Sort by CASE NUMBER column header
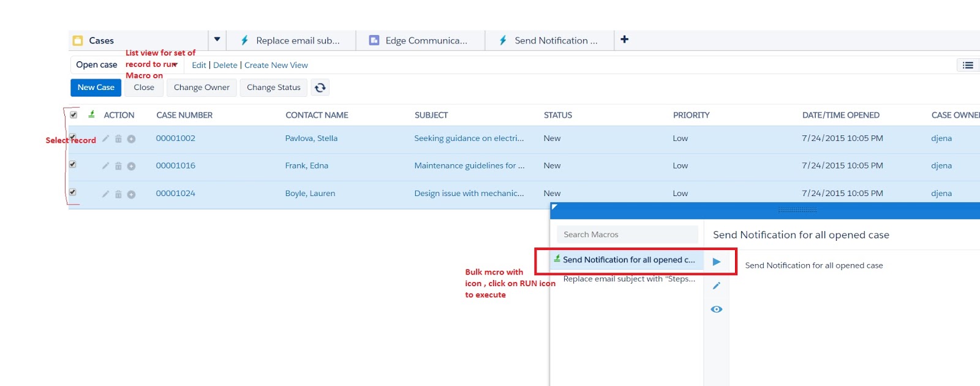 (x=184, y=115)
